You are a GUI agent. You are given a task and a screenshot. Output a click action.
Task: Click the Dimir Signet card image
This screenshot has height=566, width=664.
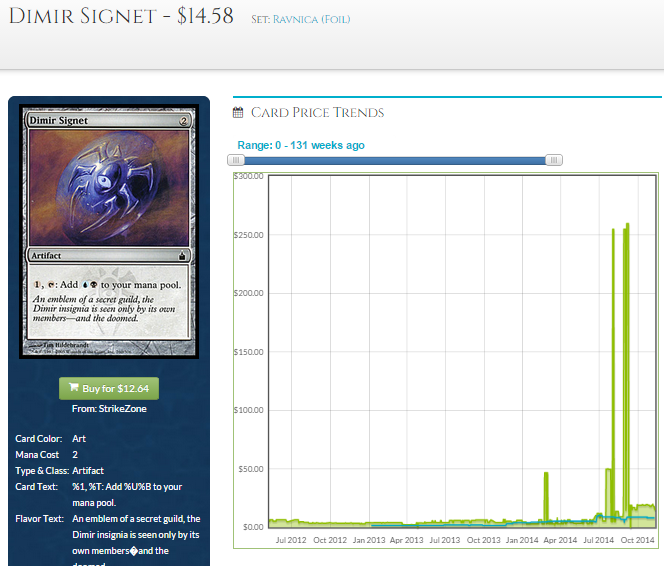[109, 231]
